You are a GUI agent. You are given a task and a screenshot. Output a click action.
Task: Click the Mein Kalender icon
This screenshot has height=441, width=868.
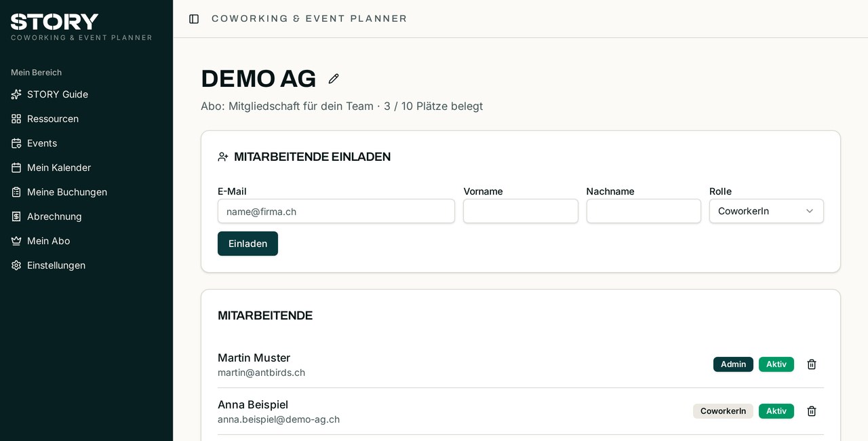point(16,168)
